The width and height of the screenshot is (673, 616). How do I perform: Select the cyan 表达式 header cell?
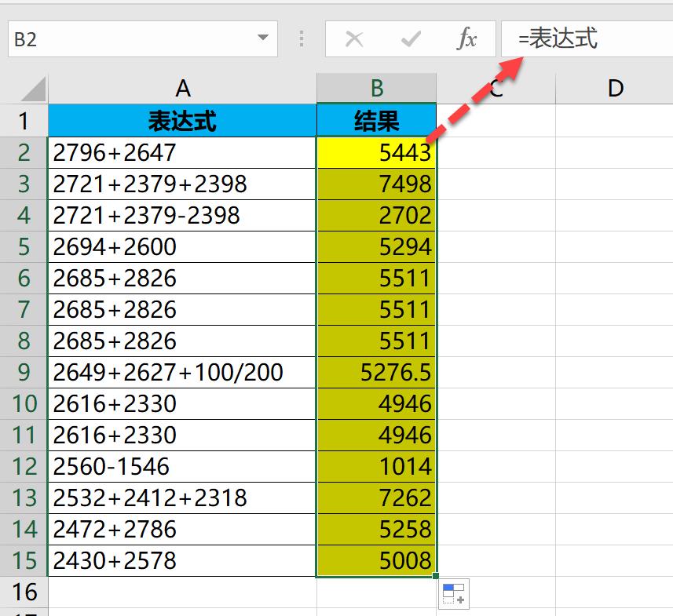[181, 120]
